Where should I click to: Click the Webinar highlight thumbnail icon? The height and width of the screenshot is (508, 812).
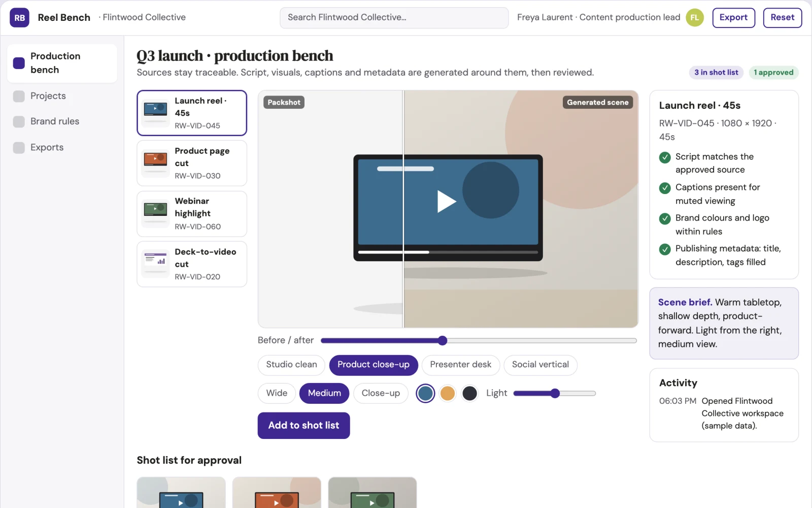pos(155,213)
